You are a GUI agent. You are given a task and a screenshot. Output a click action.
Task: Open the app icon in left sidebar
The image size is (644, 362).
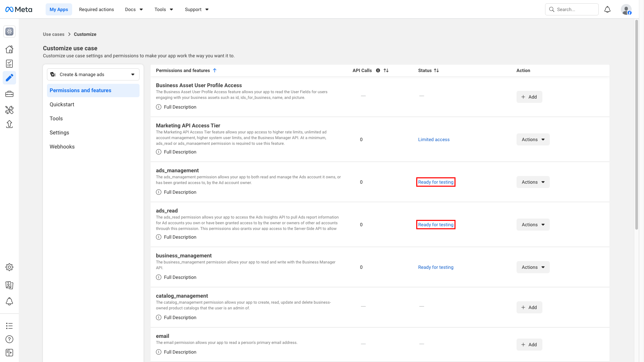[9, 32]
